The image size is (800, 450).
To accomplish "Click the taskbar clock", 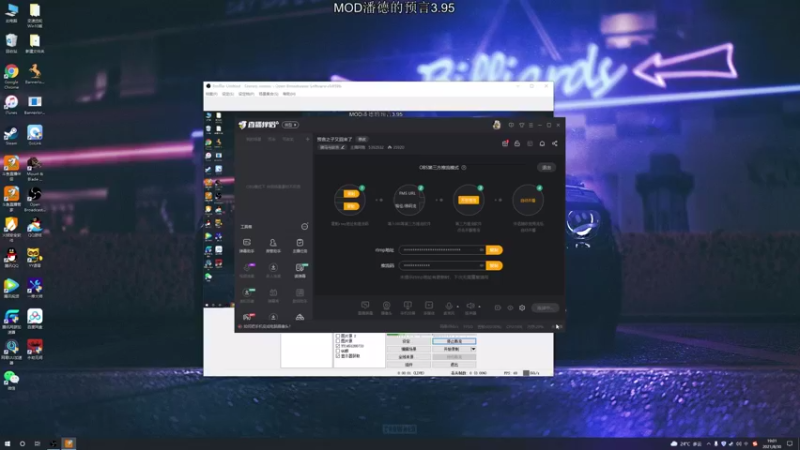I will pyautogui.click(x=772, y=443).
